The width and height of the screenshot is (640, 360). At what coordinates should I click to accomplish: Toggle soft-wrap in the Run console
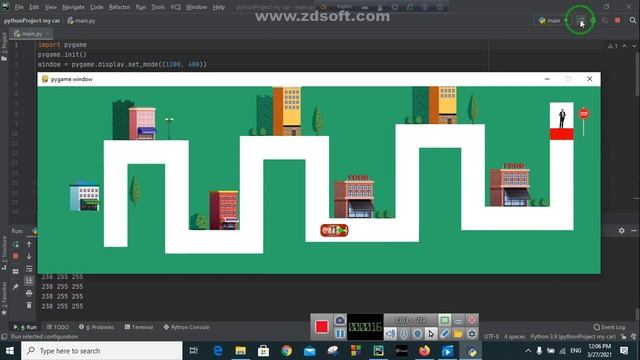29,268
